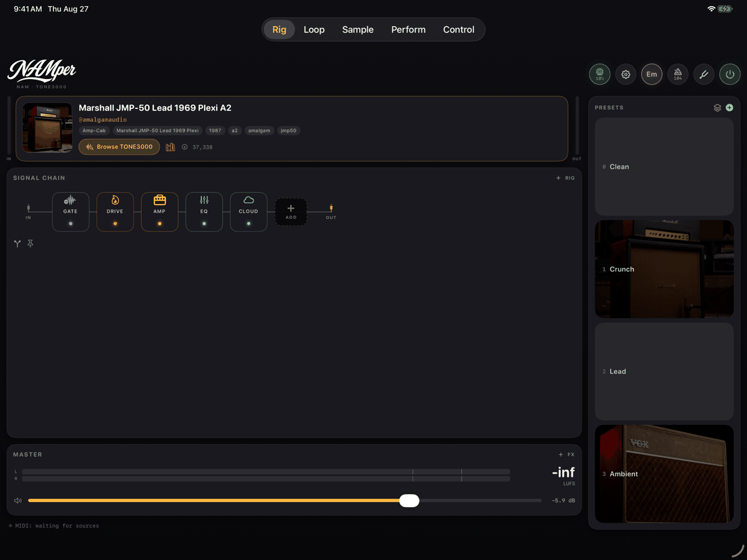Click the battery status icon
This screenshot has height=560, width=747.
point(725,9)
